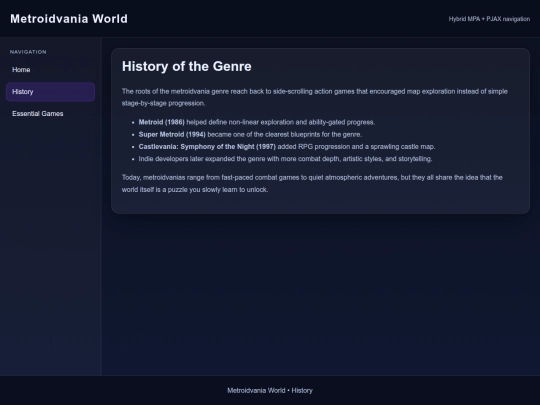The width and height of the screenshot is (540, 405).
Task: Click the 'Metroid (1986)' list entry
Action: 257,122
